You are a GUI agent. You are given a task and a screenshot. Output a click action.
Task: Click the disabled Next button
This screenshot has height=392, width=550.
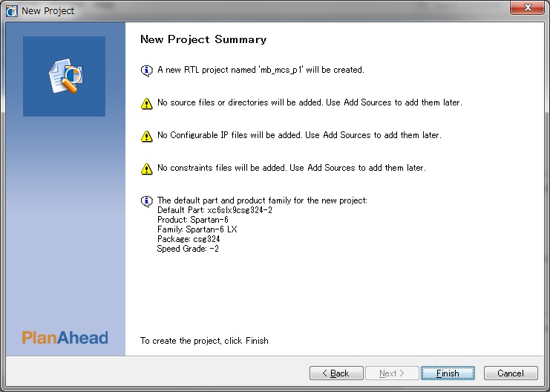pyautogui.click(x=392, y=373)
